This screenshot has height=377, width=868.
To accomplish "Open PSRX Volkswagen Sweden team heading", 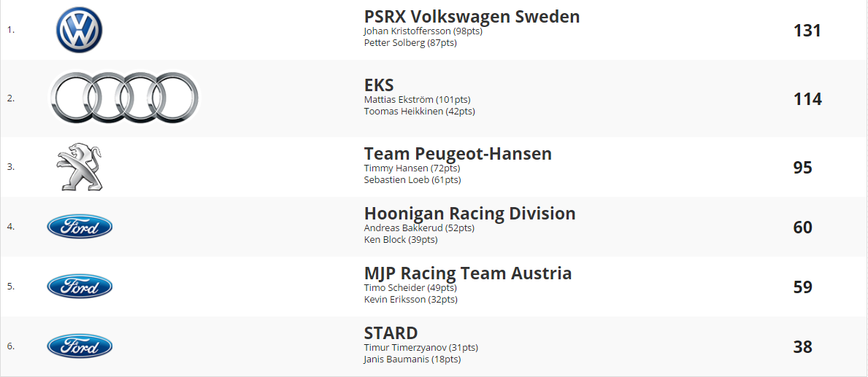I will (472, 17).
